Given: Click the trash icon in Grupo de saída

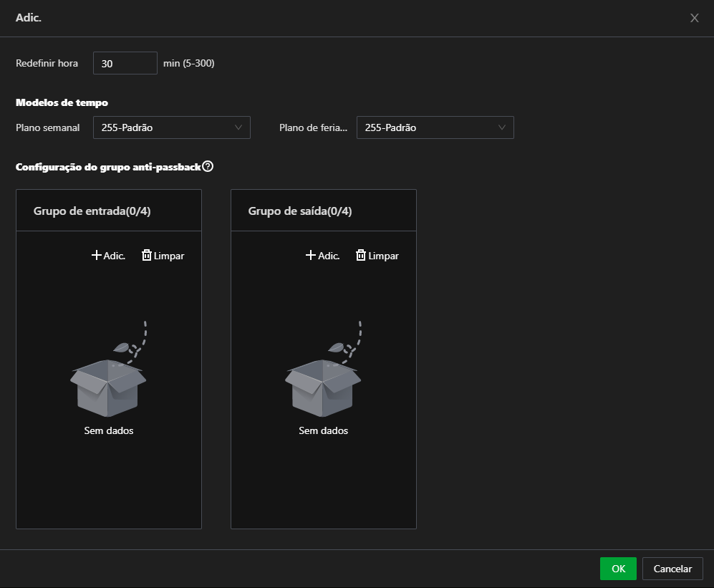Looking at the screenshot, I should pos(361,255).
